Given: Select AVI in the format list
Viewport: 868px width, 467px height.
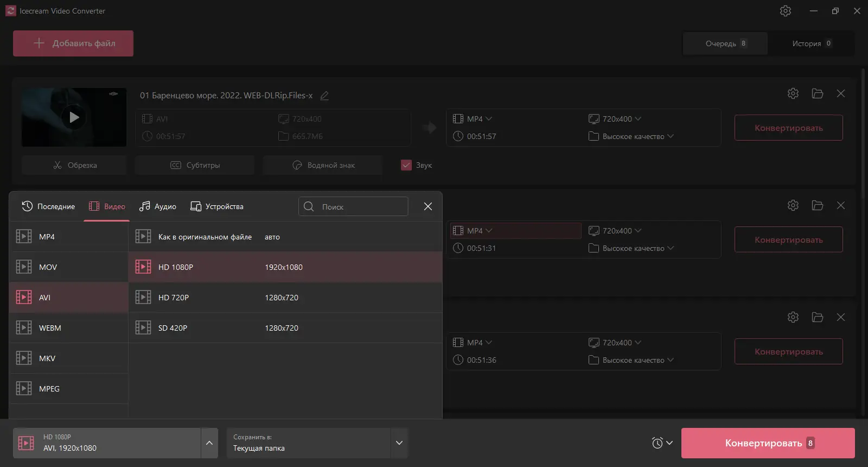Looking at the screenshot, I should (69, 298).
